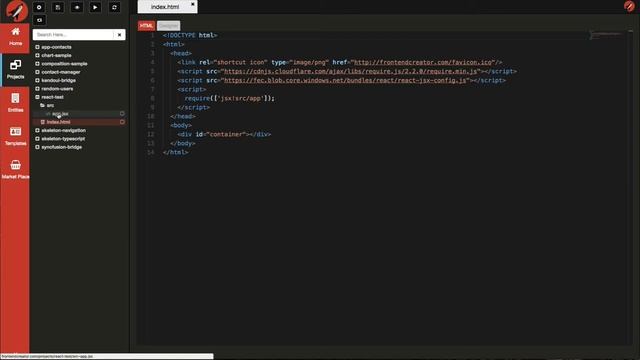This screenshot has height=360, width=640.
Task: Click the small toolbar icon below the gear icon
Action: (39, 20)
